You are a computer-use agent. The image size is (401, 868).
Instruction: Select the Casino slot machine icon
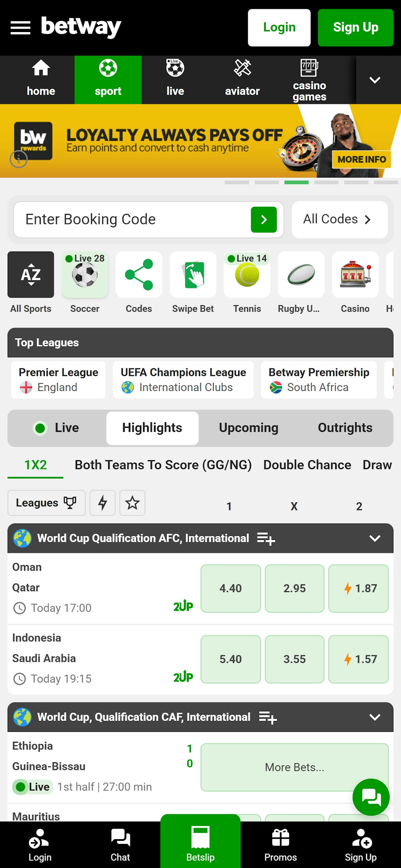pos(355,275)
